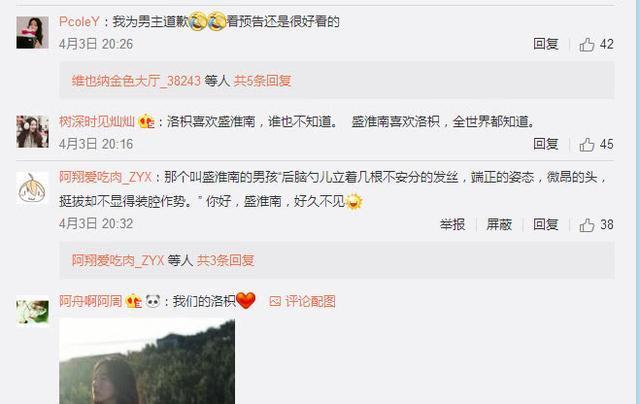Image resolution: width=640 pixels, height=404 pixels.
Task: Like 阿翔爱吃肉_ZYX's comment with thumbs-up icon
Action: click(x=587, y=225)
